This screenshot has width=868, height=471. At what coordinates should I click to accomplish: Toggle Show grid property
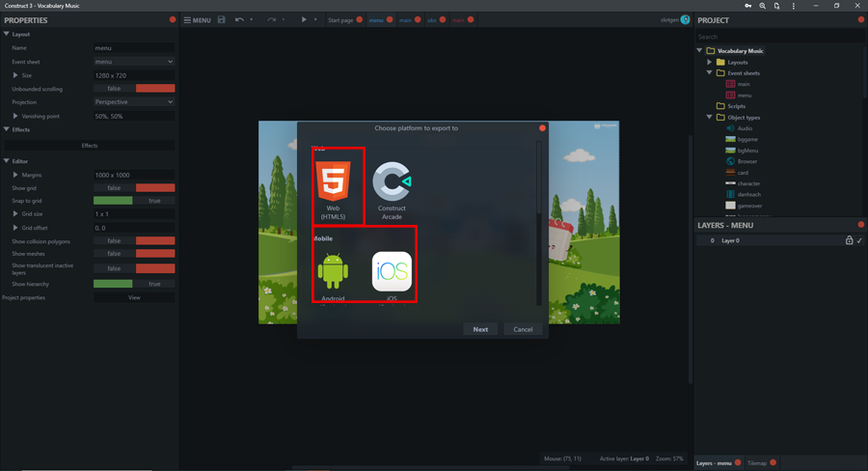click(134, 188)
